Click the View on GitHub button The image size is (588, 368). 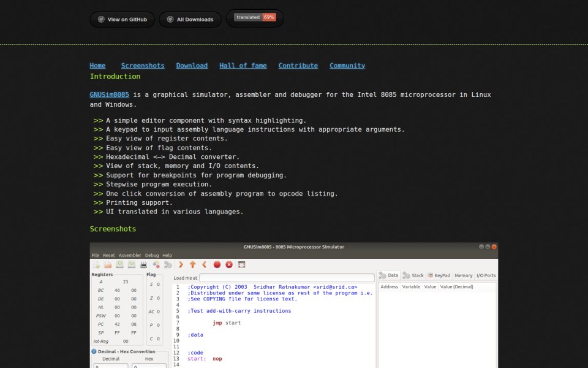tap(123, 20)
